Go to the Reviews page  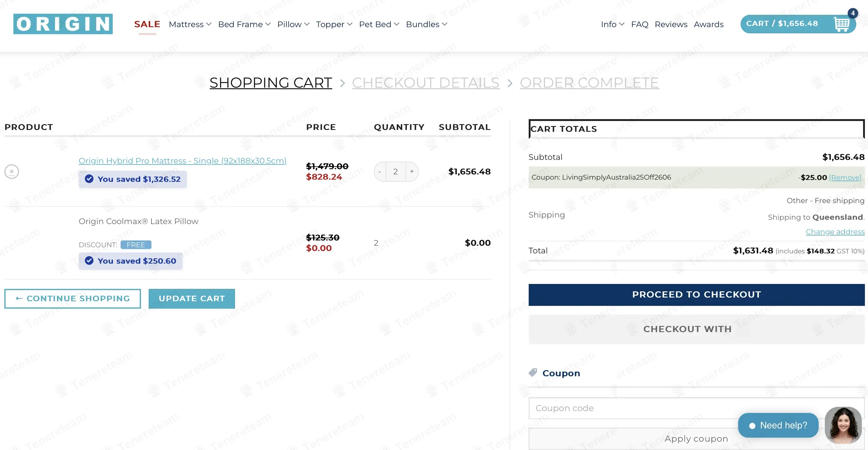(x=671, y=24)
